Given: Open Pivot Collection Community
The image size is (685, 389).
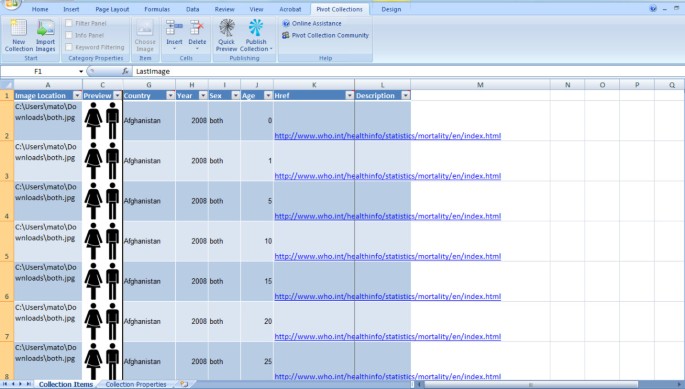Looking at the screenshot, I should tap(325, 35).
